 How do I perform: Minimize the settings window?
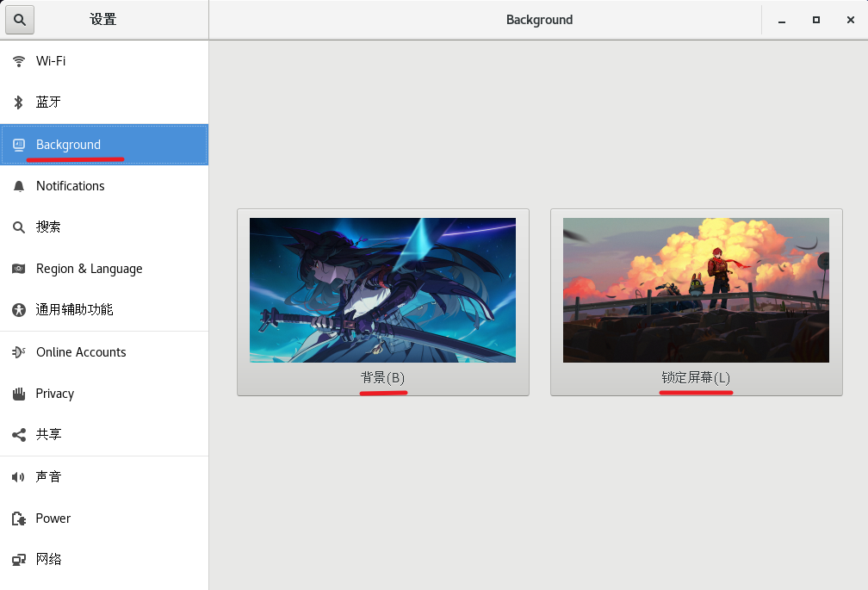(782, 21)
